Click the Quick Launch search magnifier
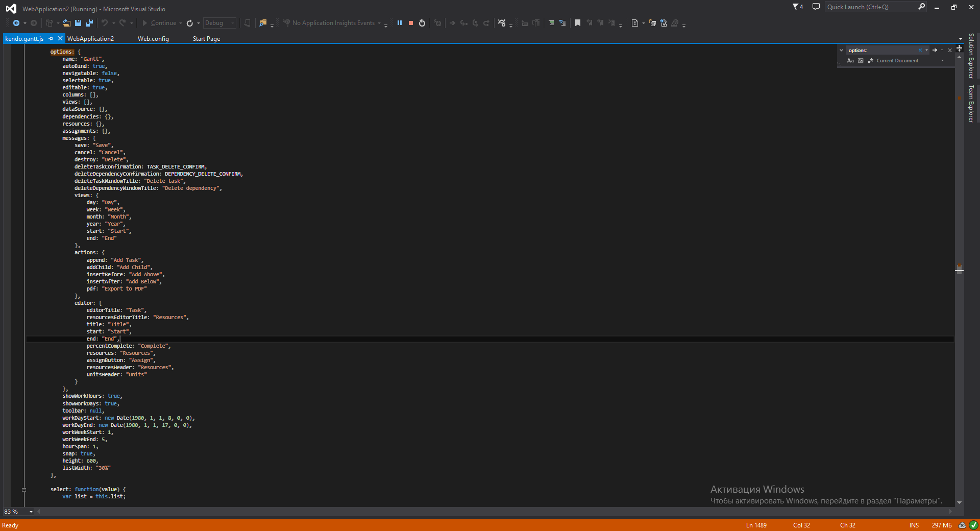Viewport: 980px width, 531px height. 922,7
